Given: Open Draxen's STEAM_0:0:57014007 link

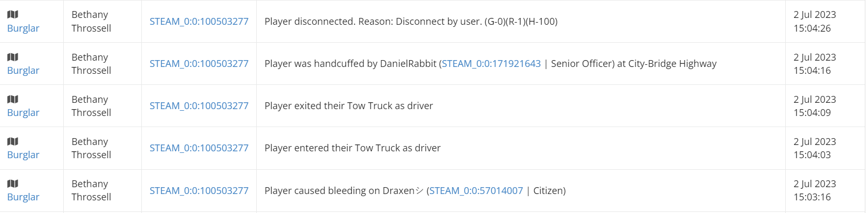Looking at the screenshot, I should point(476,191).
